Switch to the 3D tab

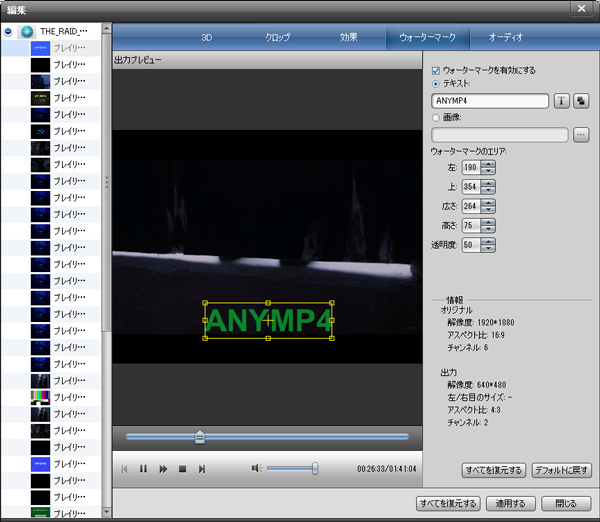[x=207, y=38]
